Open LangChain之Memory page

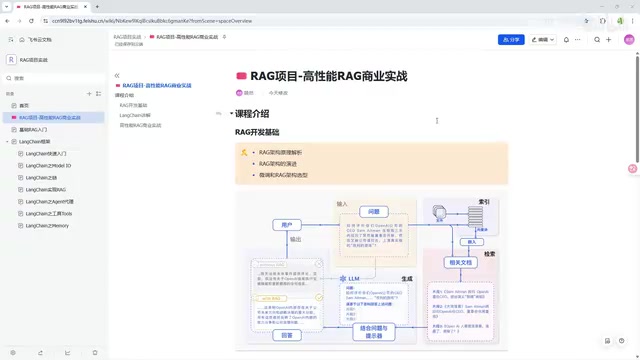(47, 226)
